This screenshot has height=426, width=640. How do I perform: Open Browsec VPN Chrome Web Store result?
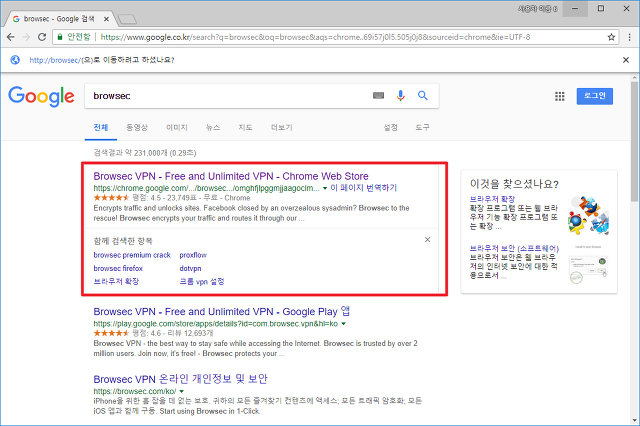tap(231, 176)
